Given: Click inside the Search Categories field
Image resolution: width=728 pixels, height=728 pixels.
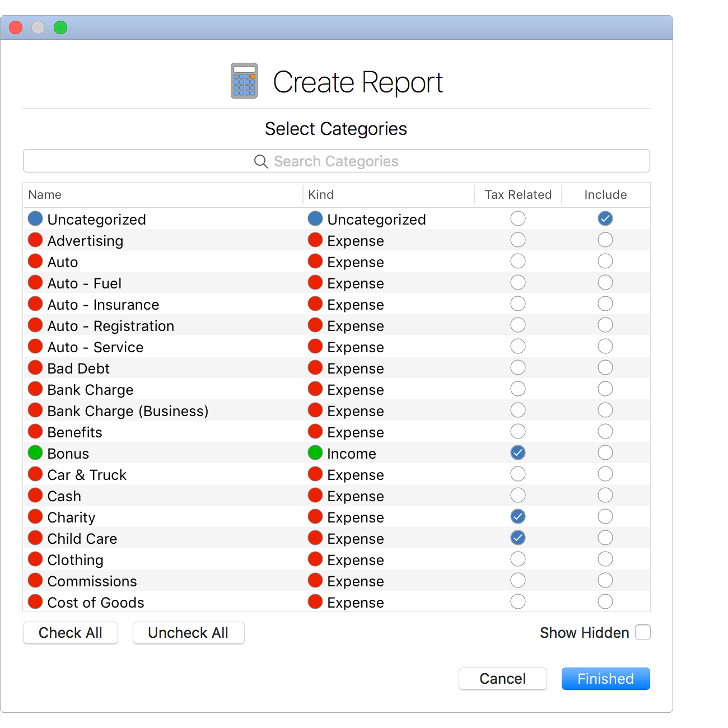Looking at the screenshot, I should point(364,161).
